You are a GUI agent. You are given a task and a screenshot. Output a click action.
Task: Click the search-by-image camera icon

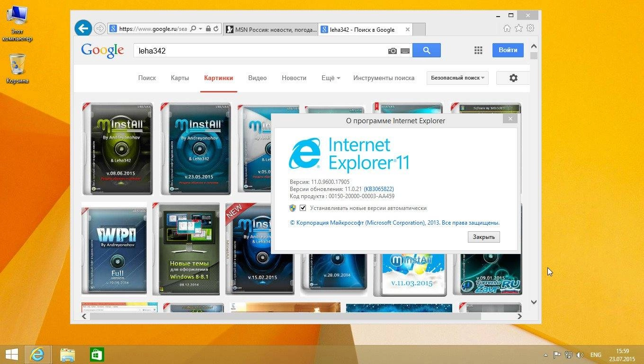click(393, 51)
